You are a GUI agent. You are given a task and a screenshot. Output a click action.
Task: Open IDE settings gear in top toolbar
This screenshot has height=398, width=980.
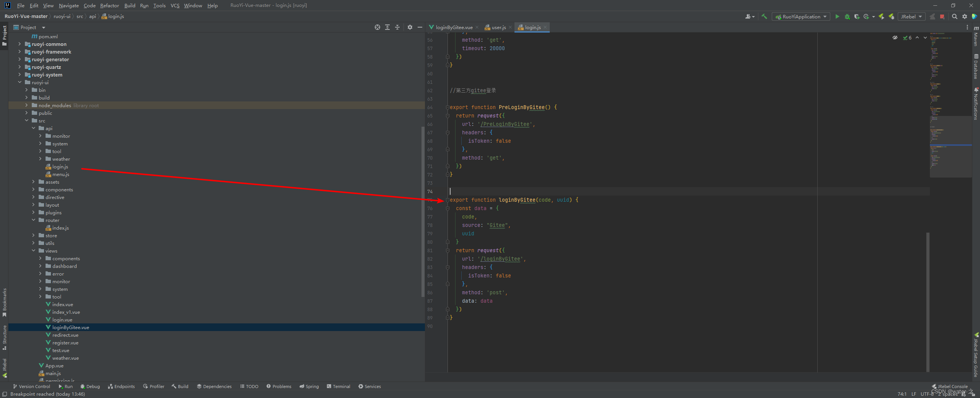(x=965, y=16)
